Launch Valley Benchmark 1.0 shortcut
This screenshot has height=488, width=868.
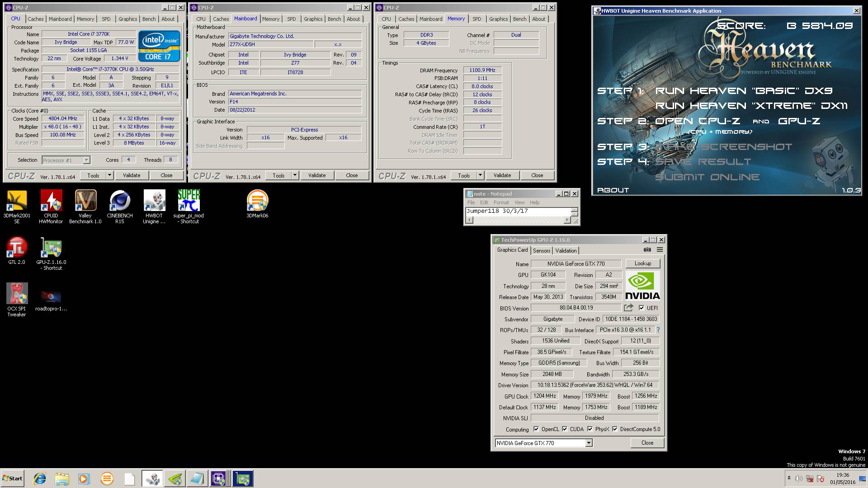tap(85, 206)
